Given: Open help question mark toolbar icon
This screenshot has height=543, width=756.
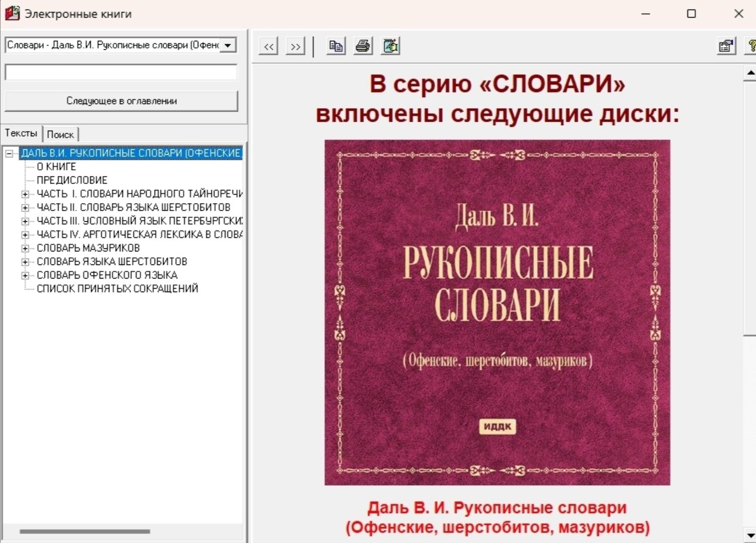Looking at the screenshot, I should coord(751,46).
